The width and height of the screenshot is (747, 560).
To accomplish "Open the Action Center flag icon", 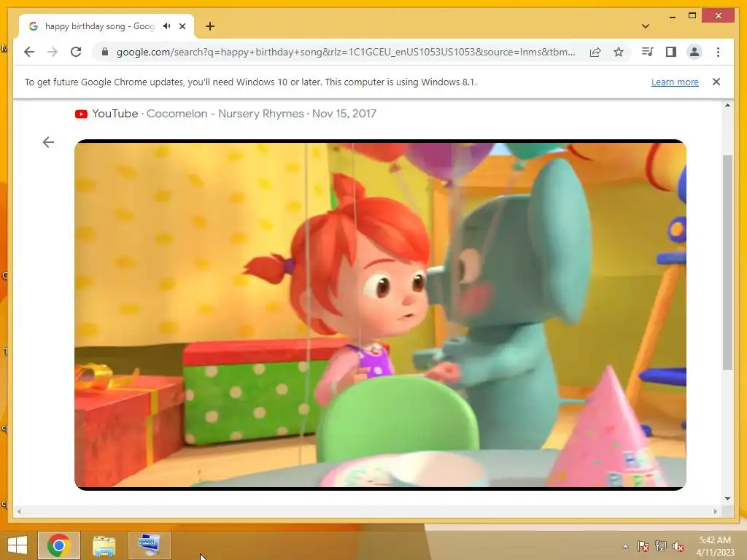I will click(x=643, y=546).
